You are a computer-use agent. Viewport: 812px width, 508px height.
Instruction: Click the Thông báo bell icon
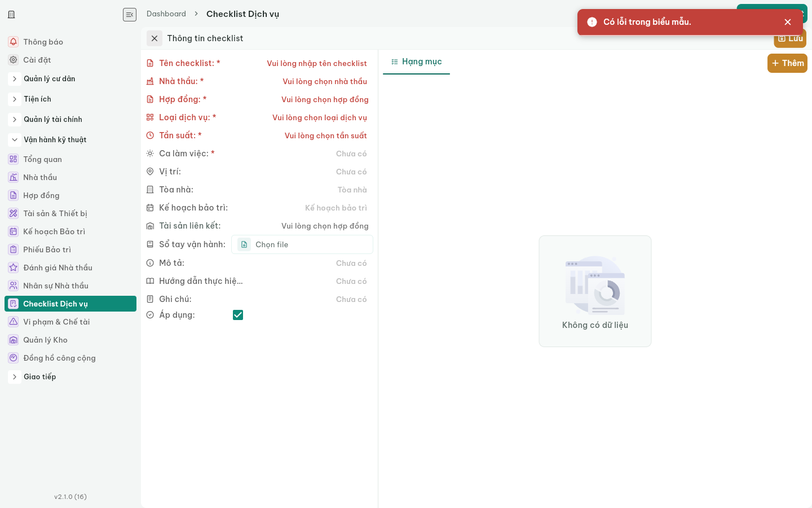coord(14,42)
